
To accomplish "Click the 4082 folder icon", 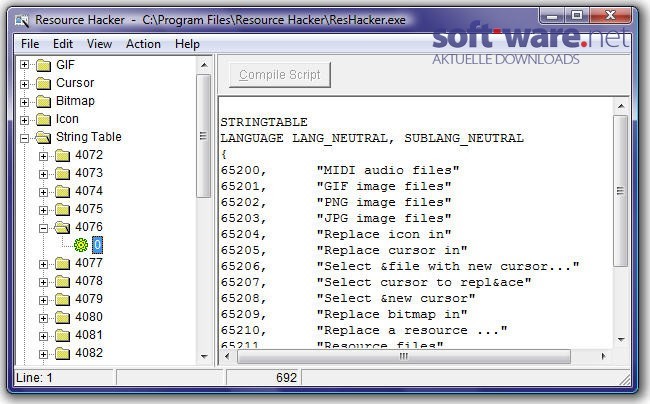I will (63, 354).
